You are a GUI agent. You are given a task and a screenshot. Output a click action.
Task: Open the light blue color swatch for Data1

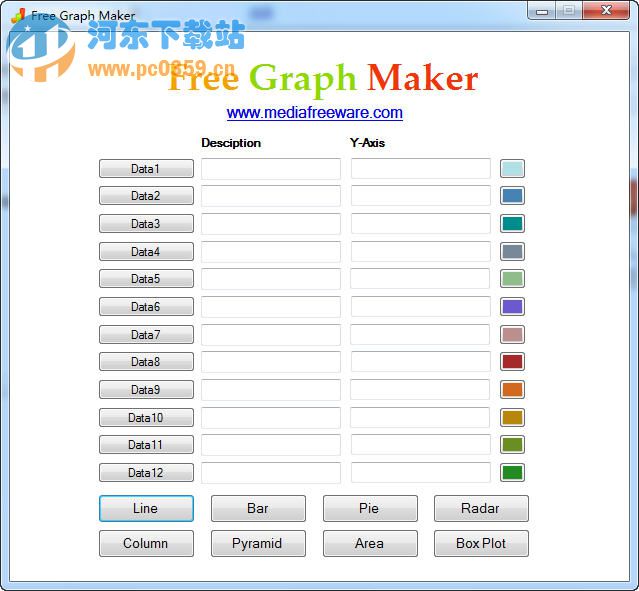pyautogui.click(x=512, y=168)
